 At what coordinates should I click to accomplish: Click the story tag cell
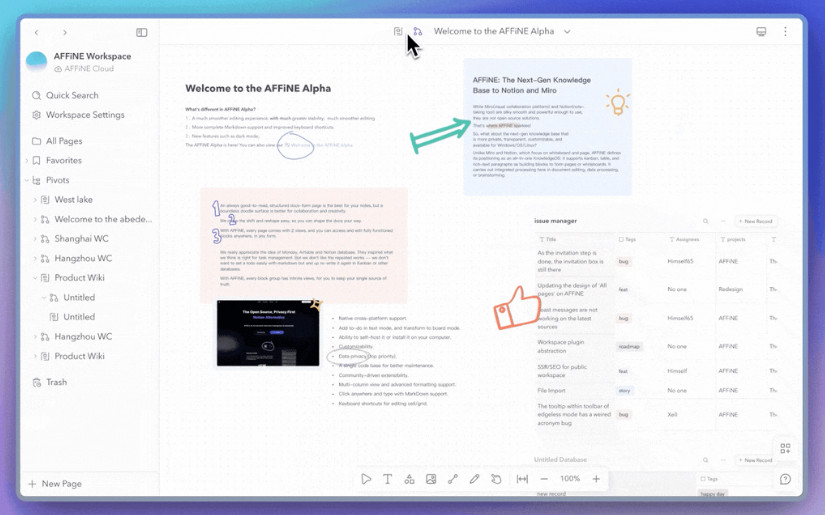point(625,391)
